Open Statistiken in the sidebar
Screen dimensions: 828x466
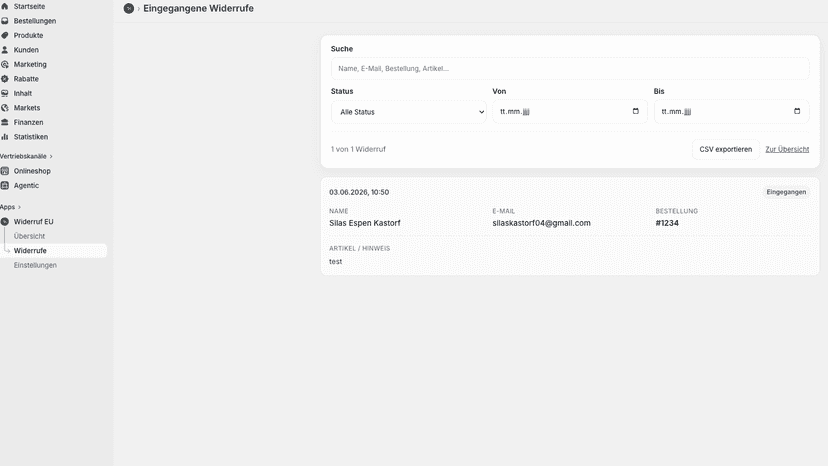(31, 136)
